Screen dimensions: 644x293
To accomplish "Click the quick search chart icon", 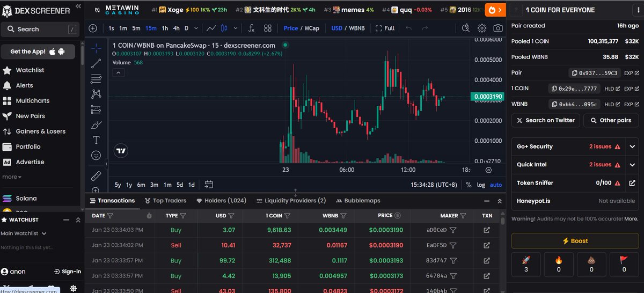I will click(x=465, y=28).
